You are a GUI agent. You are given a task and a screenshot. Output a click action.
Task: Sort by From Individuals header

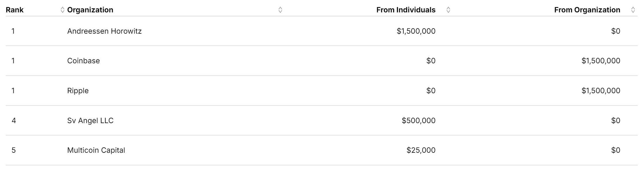click(406, 10)
